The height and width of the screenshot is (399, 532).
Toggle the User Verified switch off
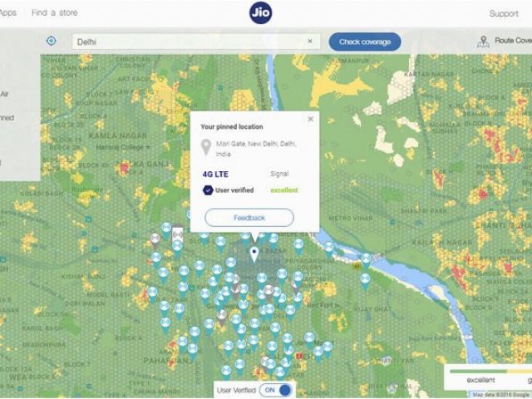[276, 390]
